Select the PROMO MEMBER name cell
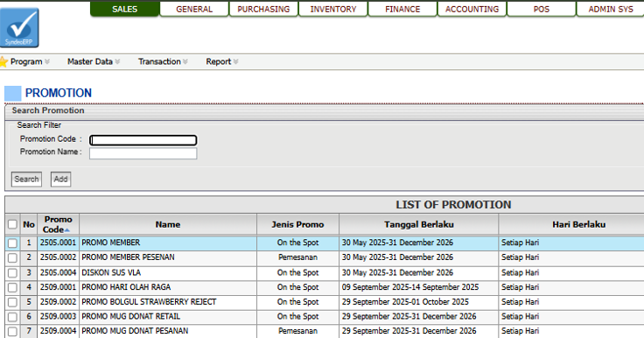 tap(168, 243)
